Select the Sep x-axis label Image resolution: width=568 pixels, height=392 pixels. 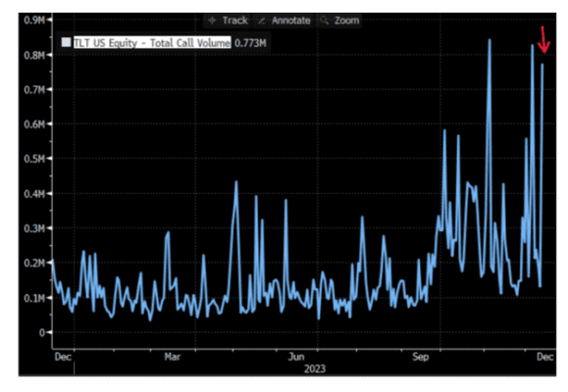click(420, 357)
